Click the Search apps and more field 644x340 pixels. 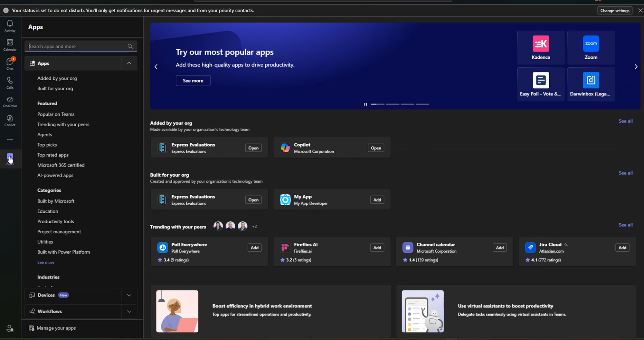click(81, 46)
